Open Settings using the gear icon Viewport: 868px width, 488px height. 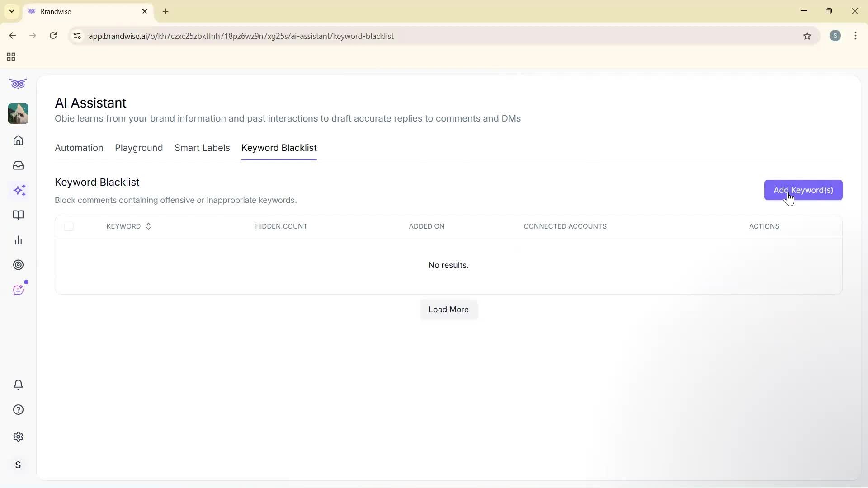(18, 436)
